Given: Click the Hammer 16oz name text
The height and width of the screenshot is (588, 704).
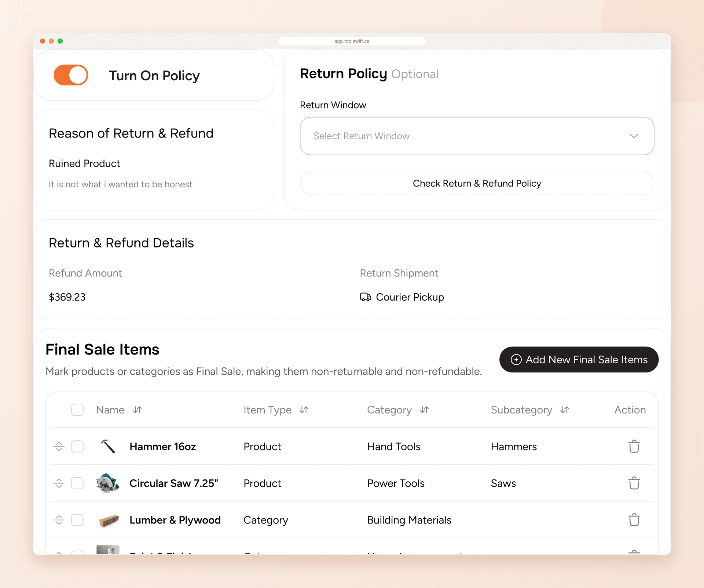Looking at the screenshot, I should coord(163,446).
